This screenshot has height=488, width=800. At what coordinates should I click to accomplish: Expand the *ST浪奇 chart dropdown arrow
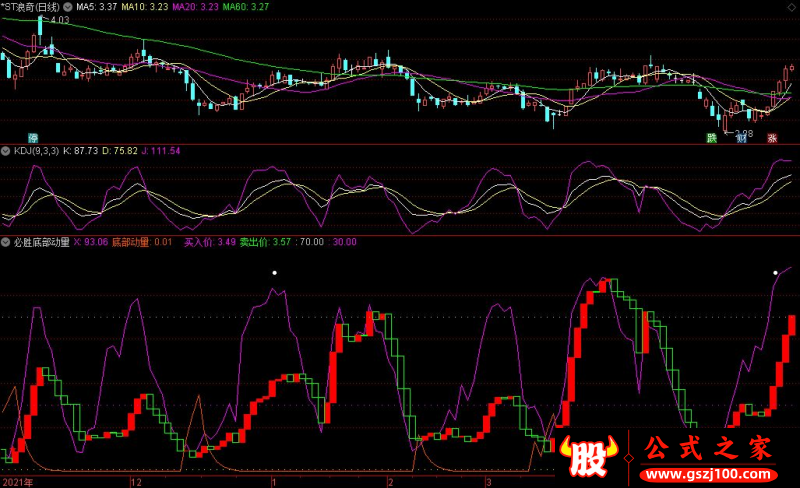coord(67,7)
